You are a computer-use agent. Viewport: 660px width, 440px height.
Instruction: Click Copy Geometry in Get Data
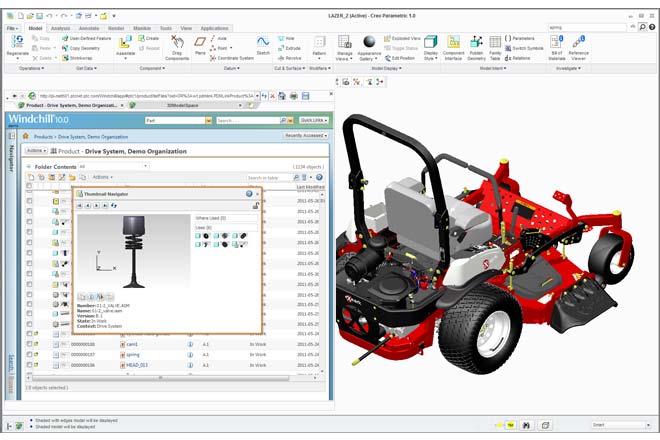(81, 48)
